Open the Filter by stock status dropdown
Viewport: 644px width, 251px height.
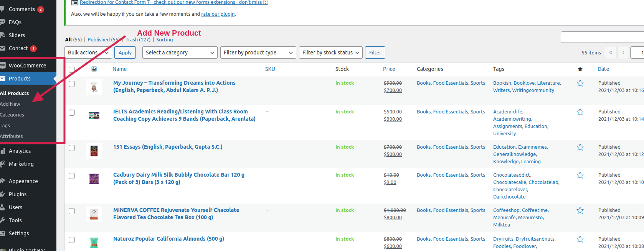point(331,52)
